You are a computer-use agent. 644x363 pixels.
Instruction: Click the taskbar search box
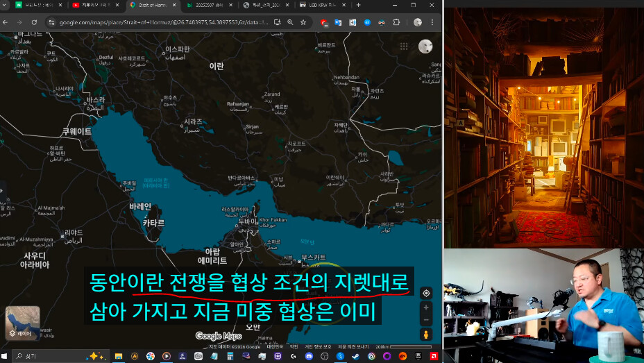[60, 356]
